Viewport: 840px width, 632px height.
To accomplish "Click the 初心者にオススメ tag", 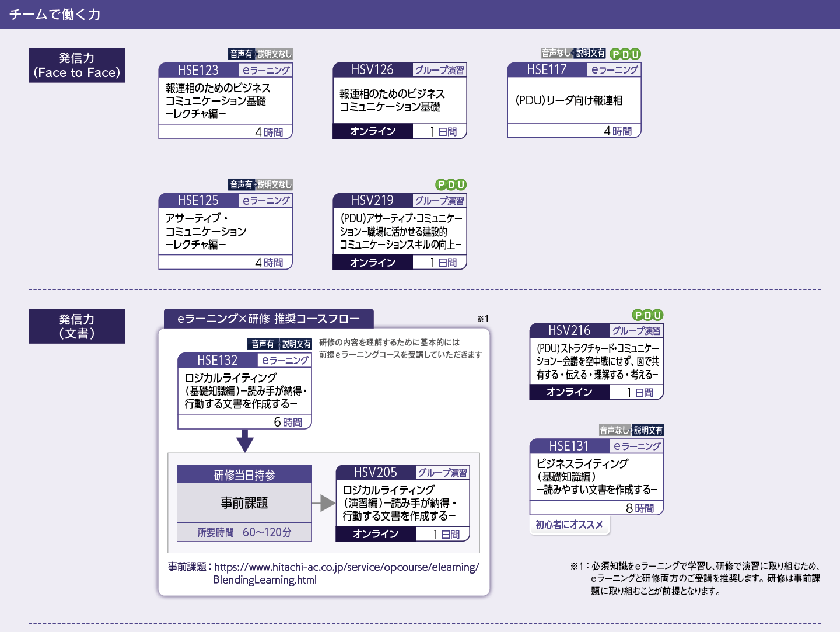I will 569,525.
